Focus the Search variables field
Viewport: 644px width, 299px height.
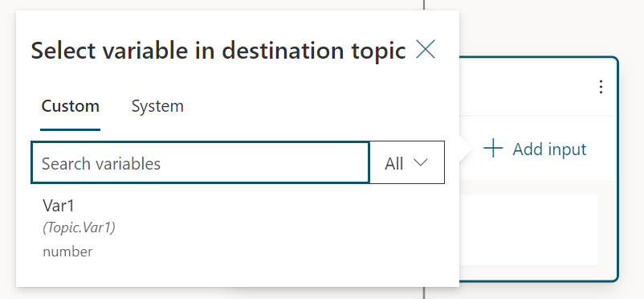point(201,163)
